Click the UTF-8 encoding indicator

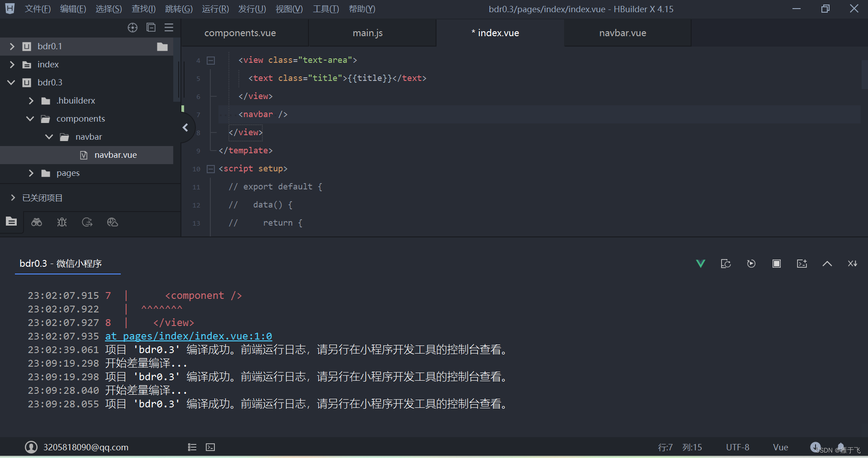coord(738,447)
